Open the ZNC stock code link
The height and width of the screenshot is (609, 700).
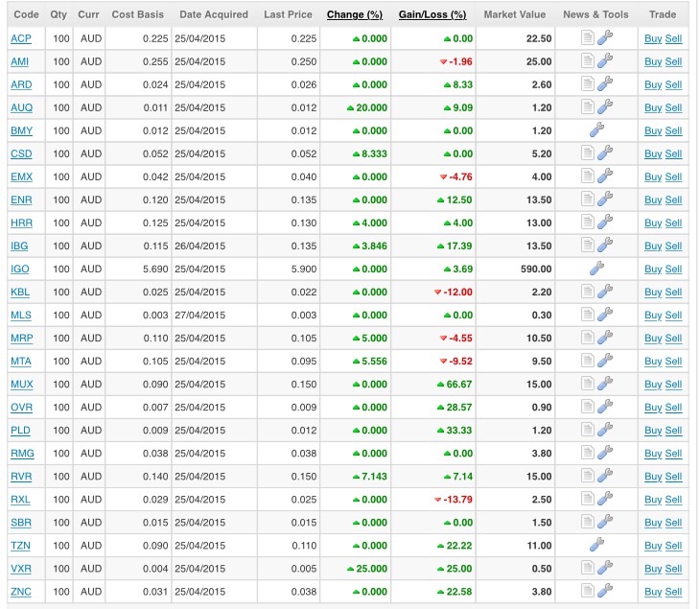pyautogui.click(x=21, y=592)
